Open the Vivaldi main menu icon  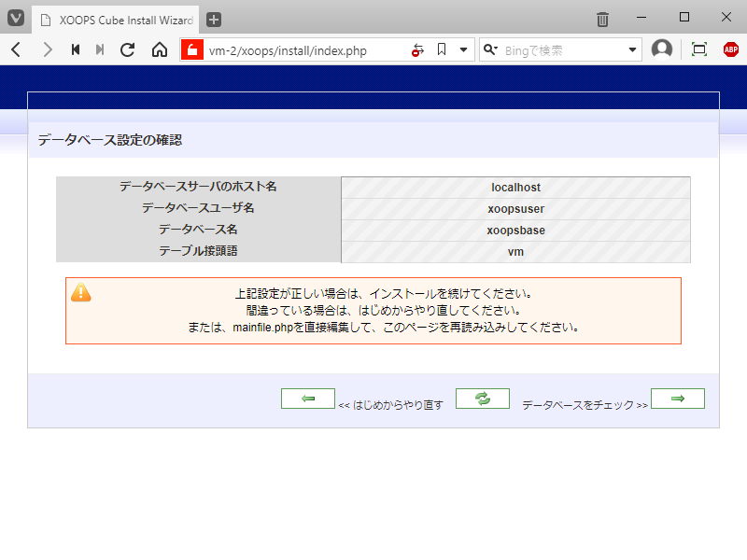[x=16, y=19]
